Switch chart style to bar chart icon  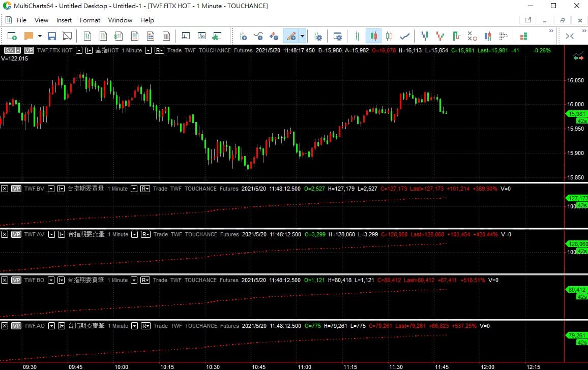(x=357, y=36)
